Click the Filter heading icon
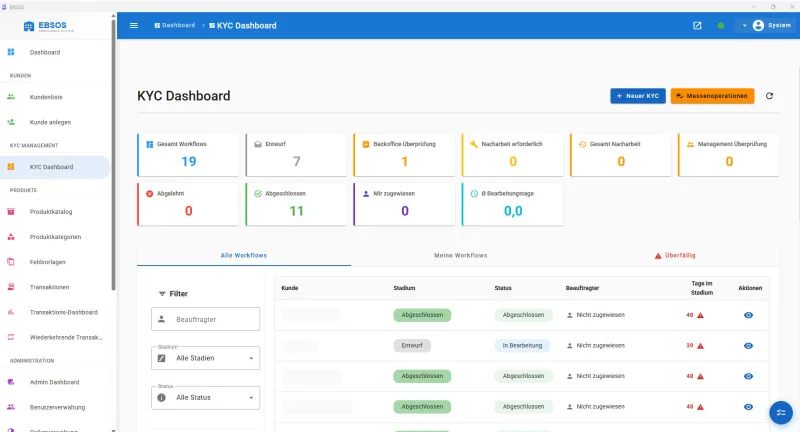The width and height of the screenshot is (800, 432). click(162, 294)
